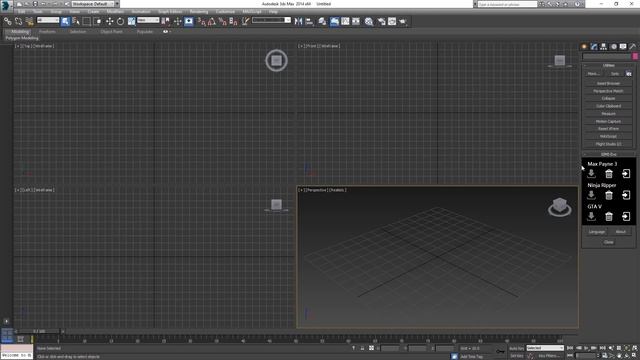Click Use Pivot Point Center icon
The width and height of the screenshot is (640, 360).
click(165, 21)
